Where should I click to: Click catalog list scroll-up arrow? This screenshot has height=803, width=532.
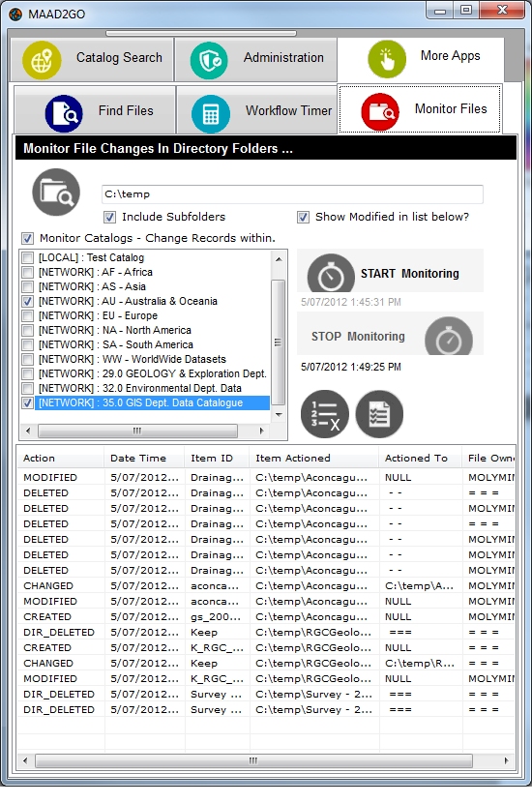pyautogui.click(x=279, y=259)
